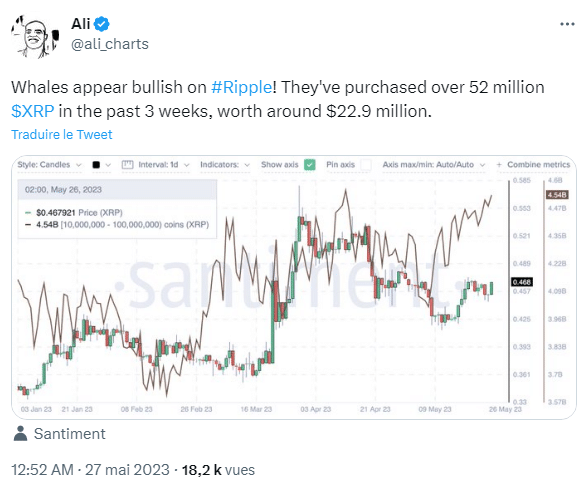Click the Santiment person icon below chart

click(20, 434)
